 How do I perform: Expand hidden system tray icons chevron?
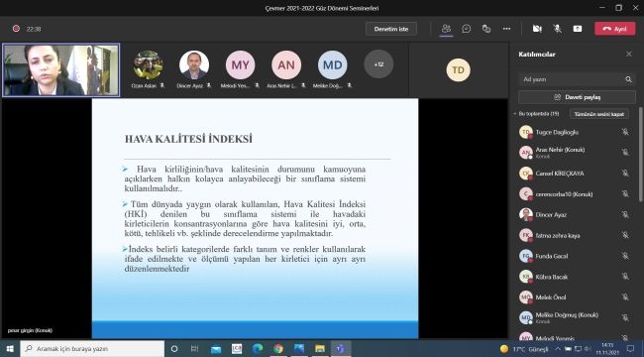tap(558, 349)
